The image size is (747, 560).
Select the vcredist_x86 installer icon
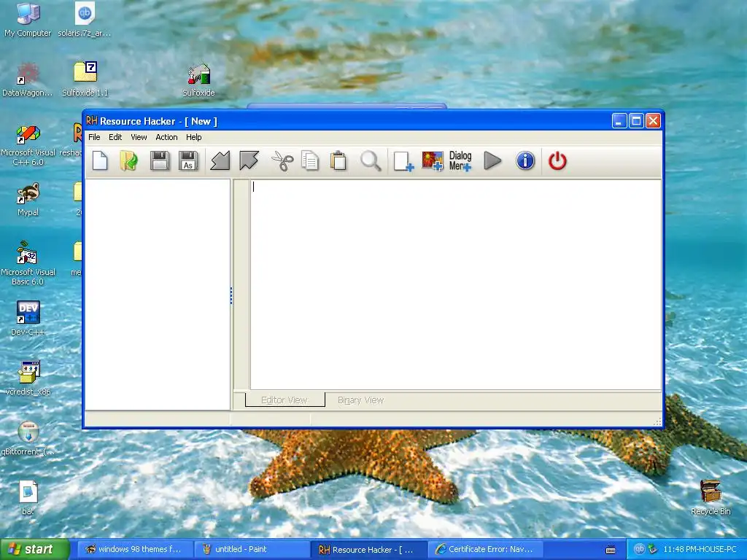[x=28, y=378]
